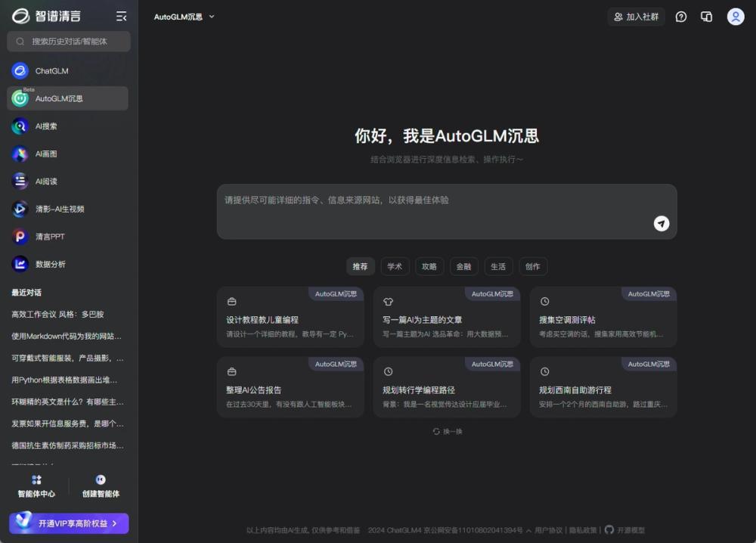Select the 规划转行学编程路径 card title
Screen dimensions: 756x543
tap(419, 389)
